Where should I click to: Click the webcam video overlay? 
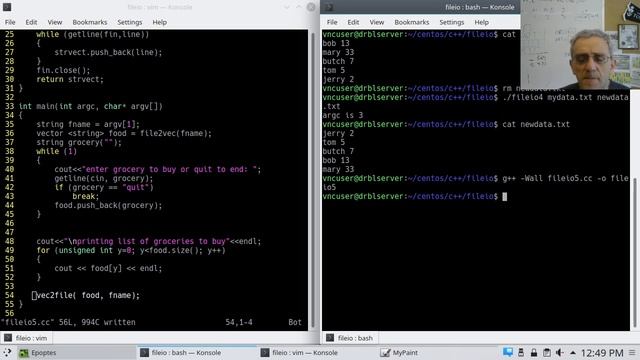(x=580, y=44)
